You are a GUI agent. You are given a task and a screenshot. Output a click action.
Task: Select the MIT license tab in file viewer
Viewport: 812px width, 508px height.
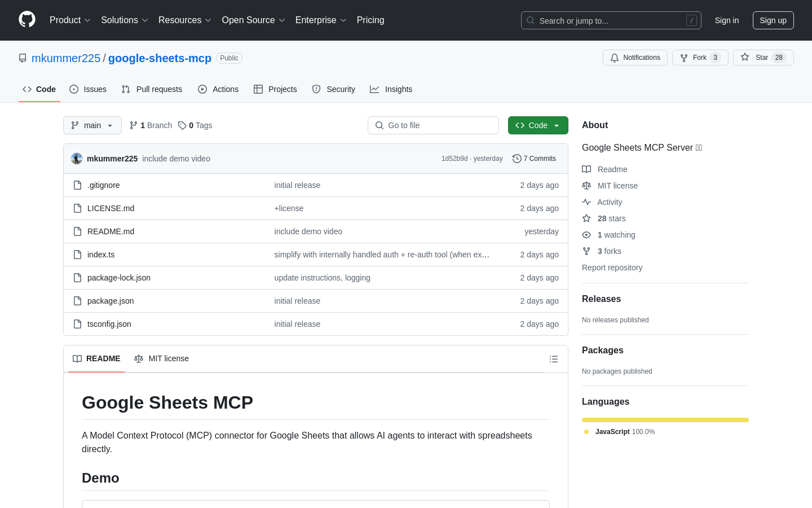[x=161, y=358]
